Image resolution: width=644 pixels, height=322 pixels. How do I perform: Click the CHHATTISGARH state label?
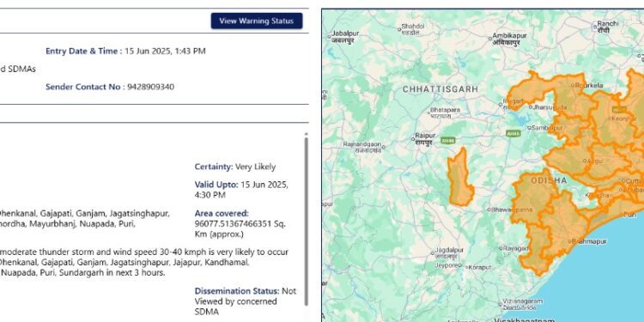440,89
